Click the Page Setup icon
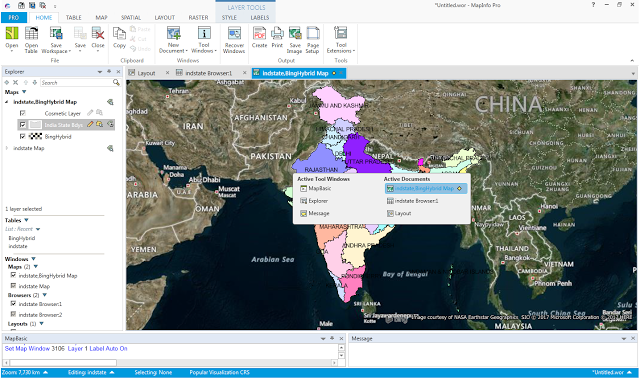The image size is (640, 380). (313, 33)
